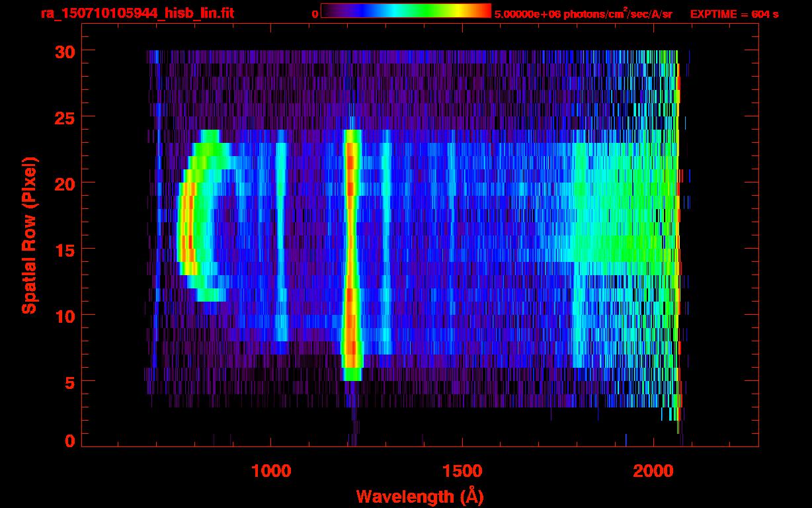Click the red end of the color bar

click(x=484, y=11)
